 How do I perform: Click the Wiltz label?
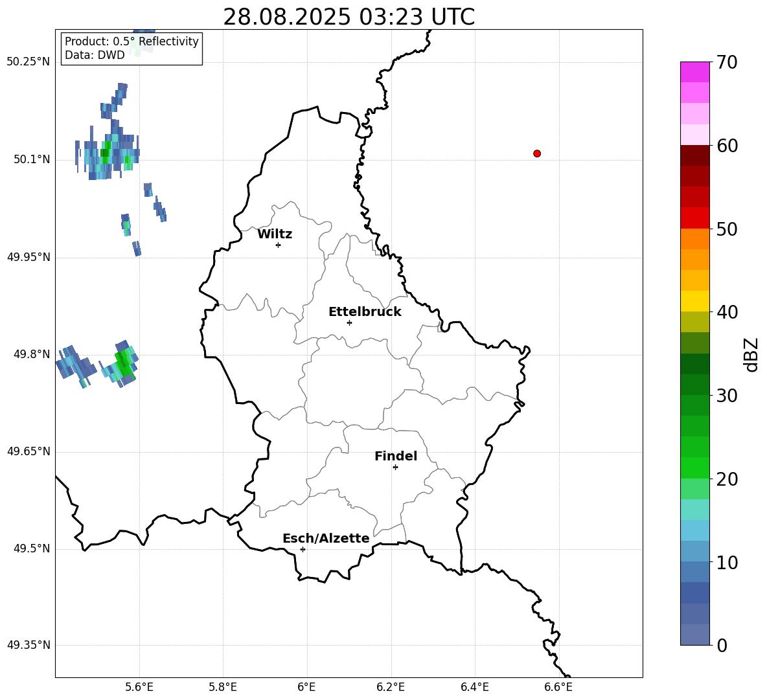click(x=275, y=234)
